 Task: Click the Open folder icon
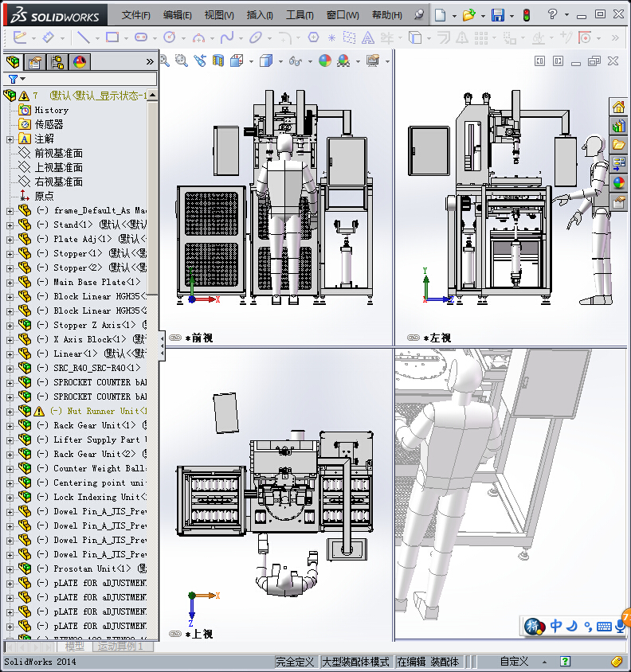click(468, 15)
